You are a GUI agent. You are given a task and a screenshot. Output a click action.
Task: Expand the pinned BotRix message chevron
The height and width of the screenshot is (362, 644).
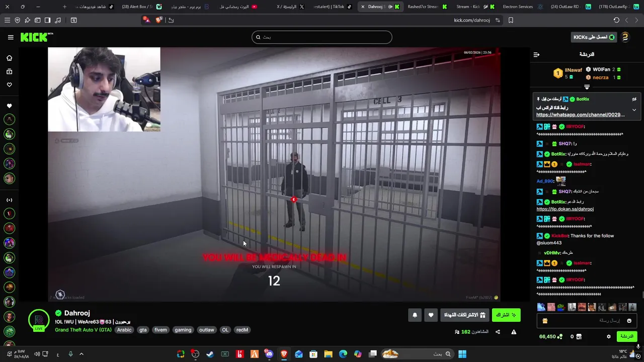634,110
